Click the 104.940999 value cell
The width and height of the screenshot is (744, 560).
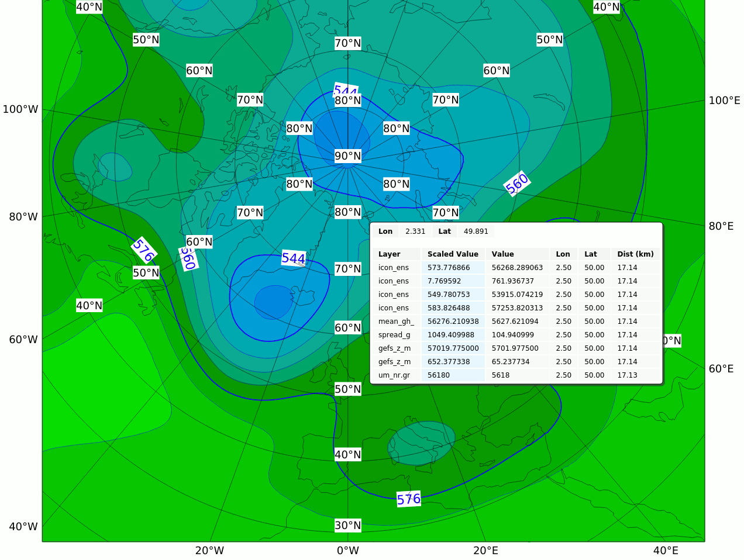click(x=517, y=335)
